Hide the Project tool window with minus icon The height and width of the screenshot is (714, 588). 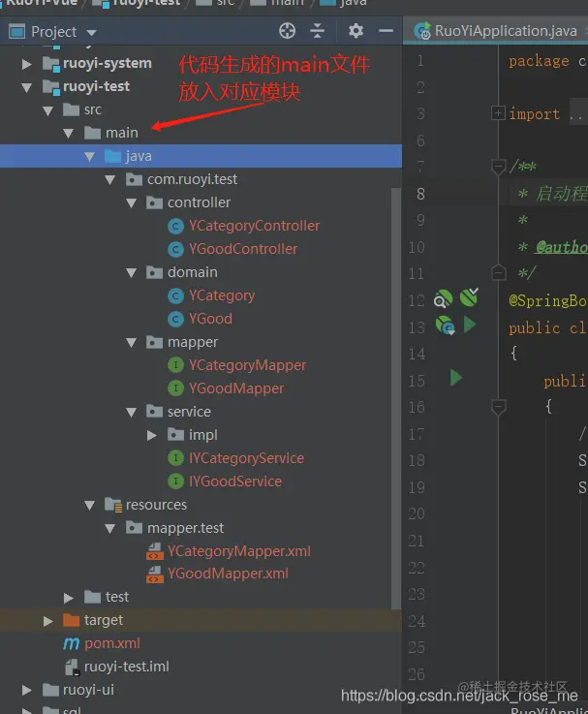pyautogui.click(x=386, y=31)
